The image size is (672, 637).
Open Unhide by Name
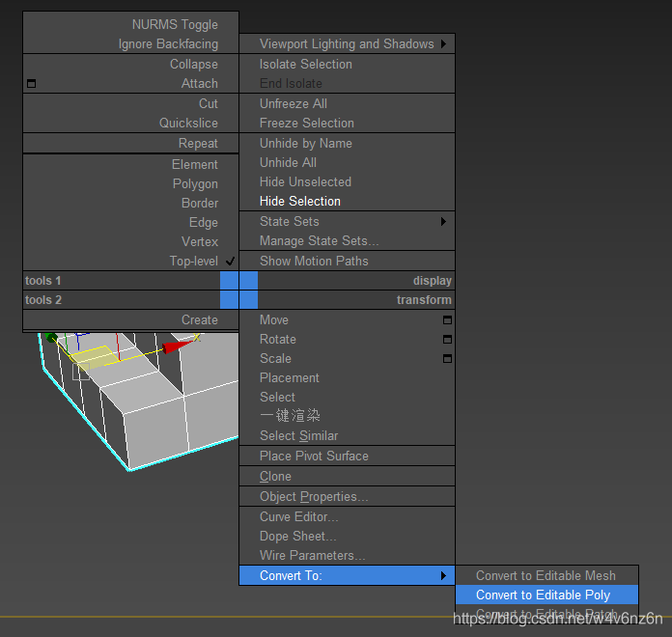306,143
